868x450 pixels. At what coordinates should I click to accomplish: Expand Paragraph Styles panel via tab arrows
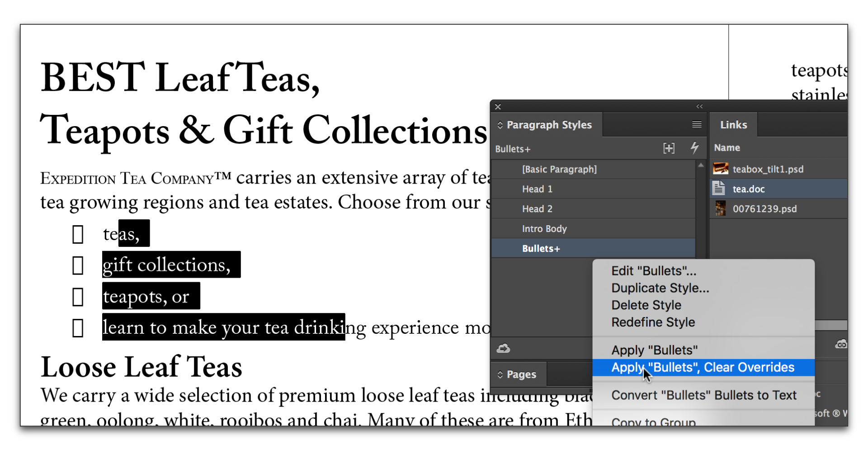[x=500, y=125]
